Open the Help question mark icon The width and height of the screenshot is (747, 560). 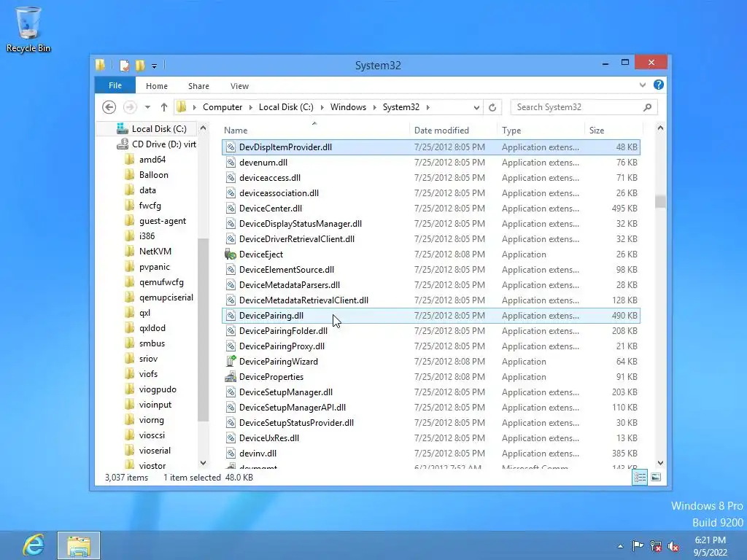pyautogui.click(x=659, y=85)
